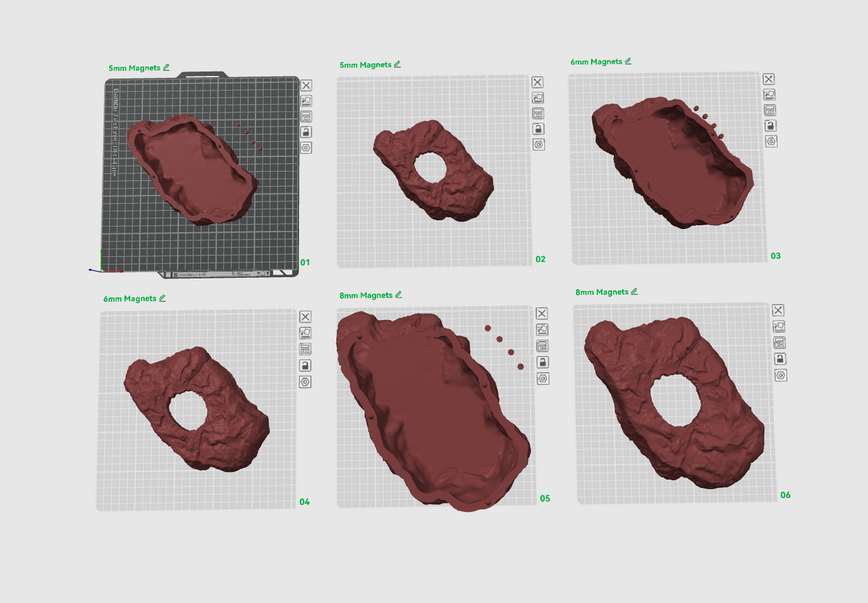868x603 pixels.
Task: Remove plate 01 using its X icon
Action: click(306, 85)
